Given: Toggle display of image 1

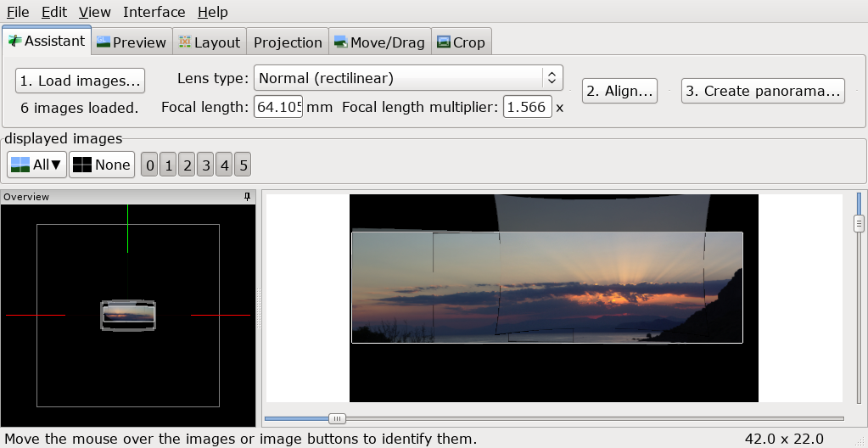Looking at the screenshot, I should (168, 165).
